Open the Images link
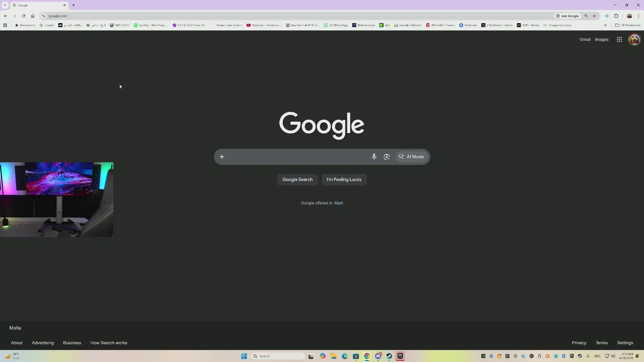Image resolution: width=644 pixels, height=362 pixels. pyautogui.click(x=602, y=40)
